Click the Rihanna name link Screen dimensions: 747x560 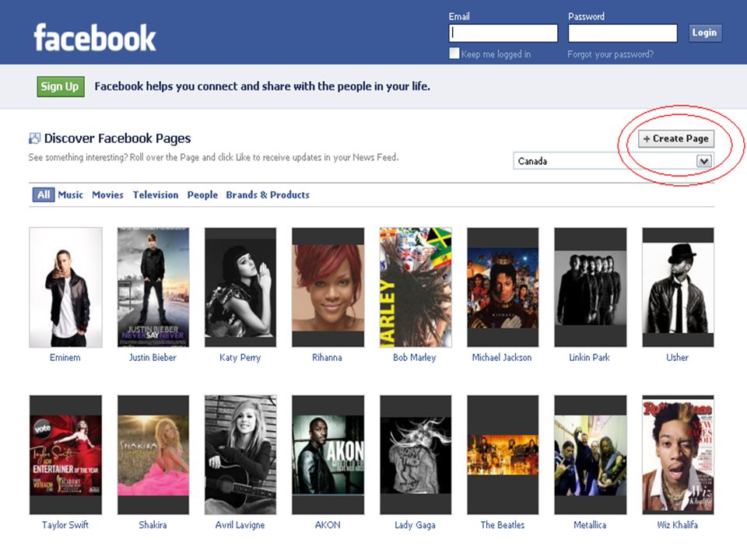point(328,358)
